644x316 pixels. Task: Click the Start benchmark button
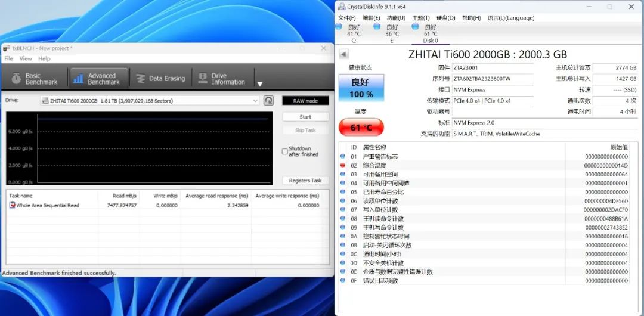pos(305,117)
